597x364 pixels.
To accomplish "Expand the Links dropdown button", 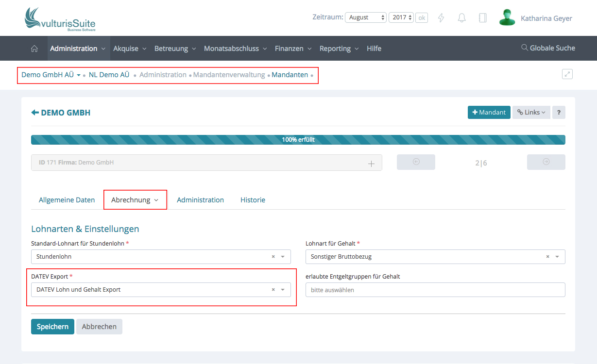I will (531, 112).
